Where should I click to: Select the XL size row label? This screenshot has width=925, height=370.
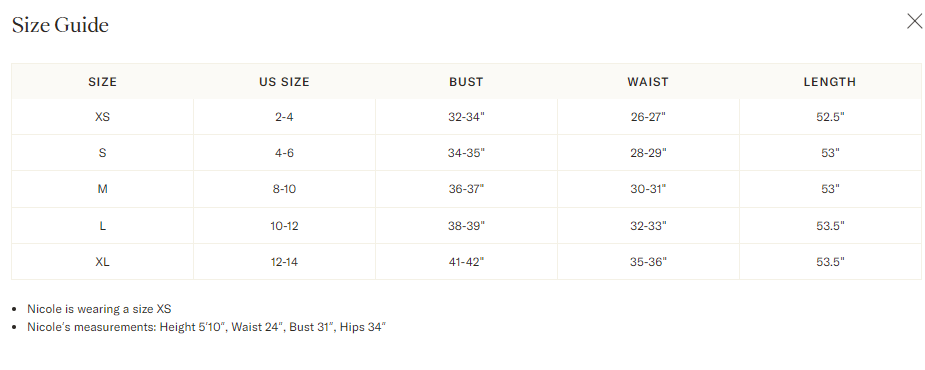click(103, 261)
